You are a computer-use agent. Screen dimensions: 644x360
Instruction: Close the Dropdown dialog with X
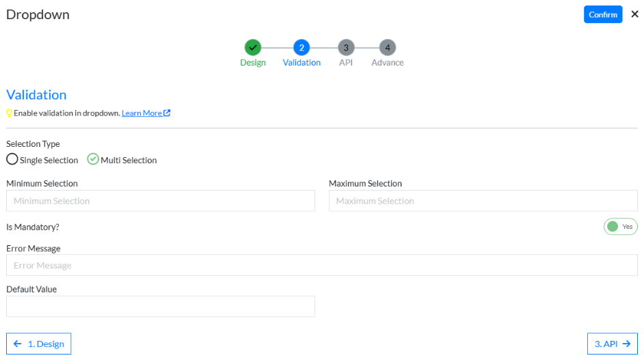coord(634,14)
